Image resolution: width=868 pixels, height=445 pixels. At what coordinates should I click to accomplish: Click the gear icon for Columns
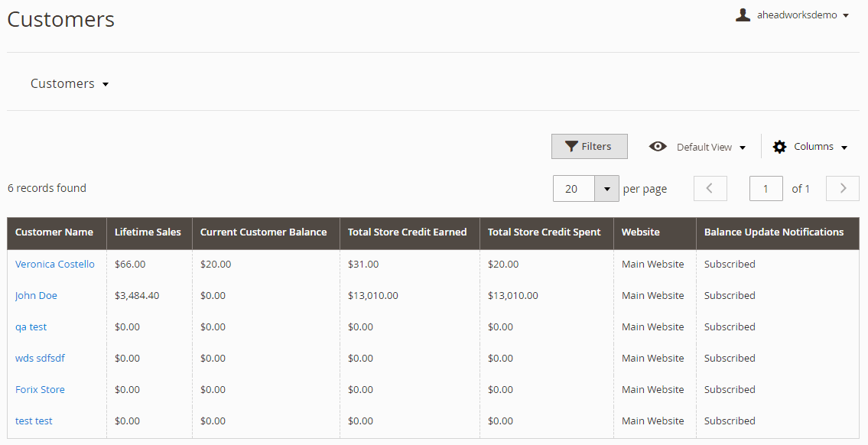pos(779,147)
